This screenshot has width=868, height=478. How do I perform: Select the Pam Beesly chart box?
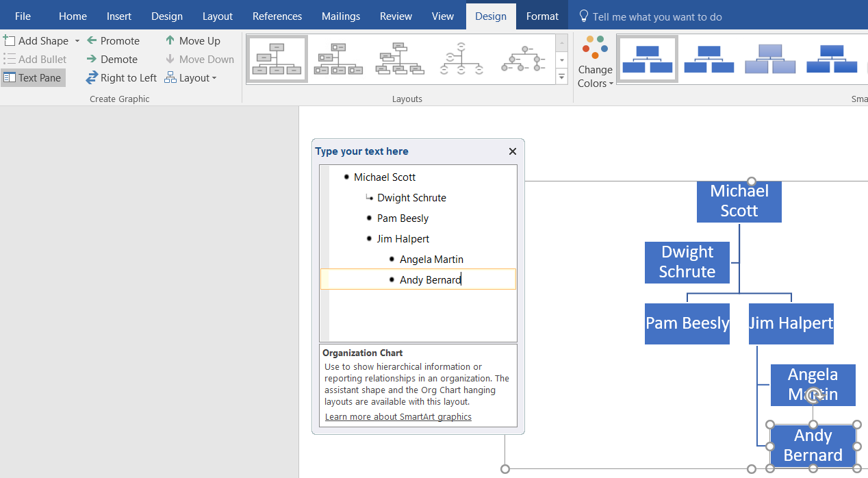point(687,323)
